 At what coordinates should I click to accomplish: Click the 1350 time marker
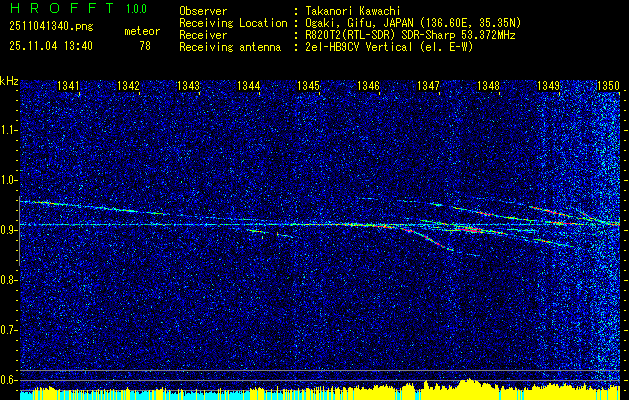click(609, 86)
